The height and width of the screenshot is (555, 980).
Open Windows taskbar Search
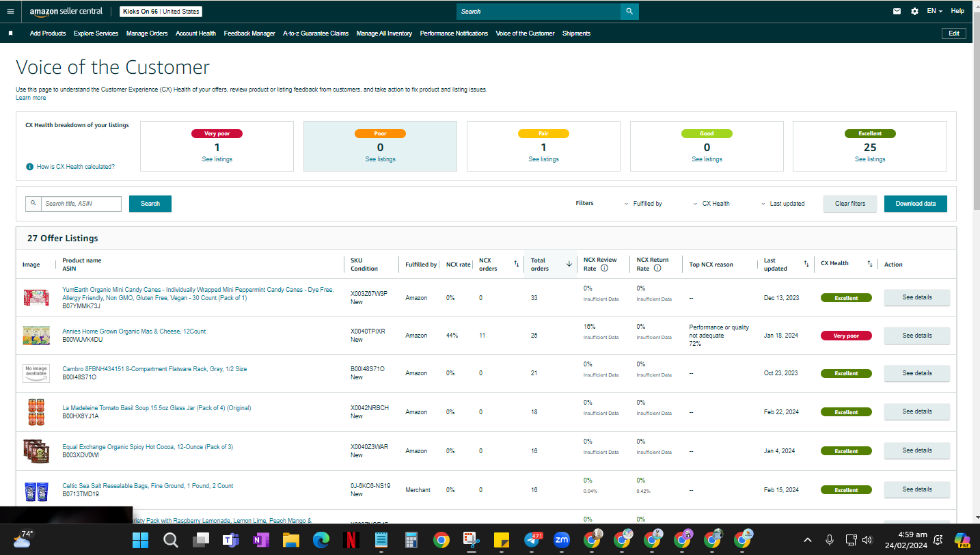[171, 540]
